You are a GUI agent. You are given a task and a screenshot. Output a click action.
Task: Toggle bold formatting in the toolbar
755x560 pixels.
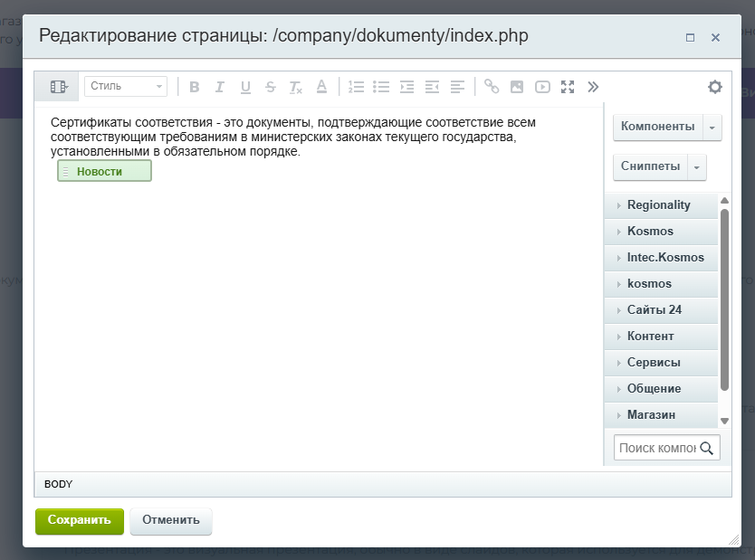pyautogui.click(x=195, y=87)
